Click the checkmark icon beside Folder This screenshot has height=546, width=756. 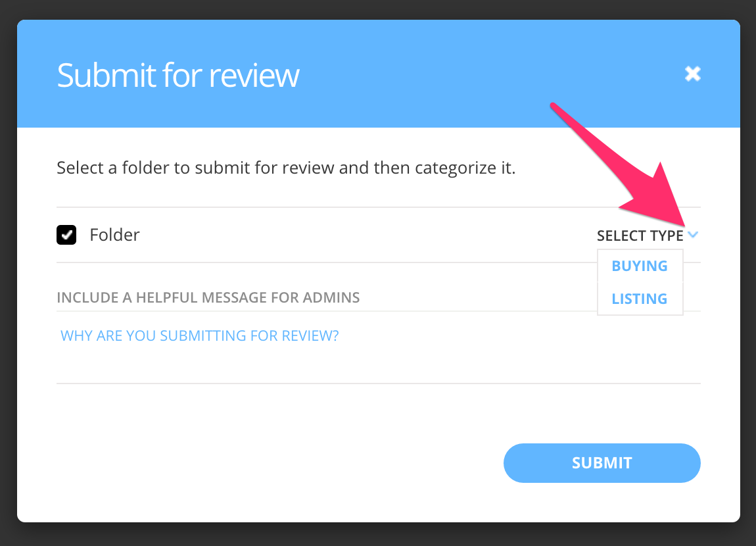coord(66,234)
